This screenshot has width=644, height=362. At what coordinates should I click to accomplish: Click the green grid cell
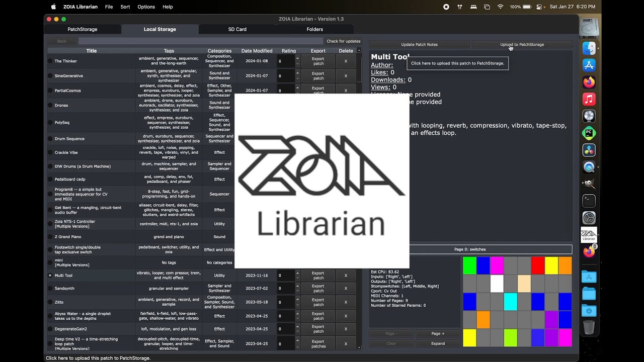click(x=469, y=265)
